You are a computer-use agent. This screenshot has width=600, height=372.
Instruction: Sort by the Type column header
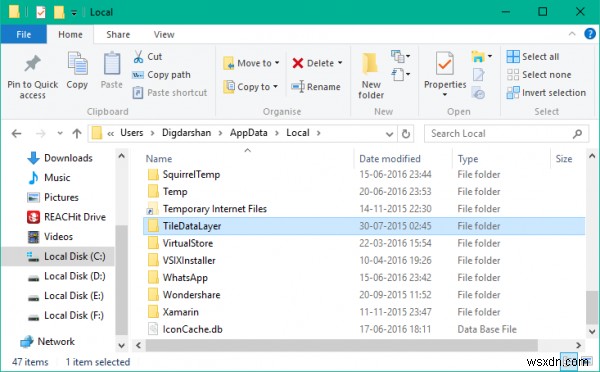[x=468, y=159]
